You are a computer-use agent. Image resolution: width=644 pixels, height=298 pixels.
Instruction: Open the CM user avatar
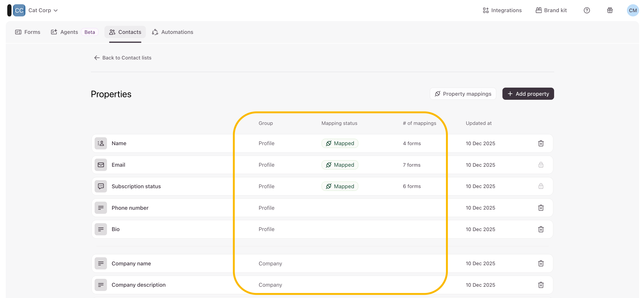click(632, 10)
